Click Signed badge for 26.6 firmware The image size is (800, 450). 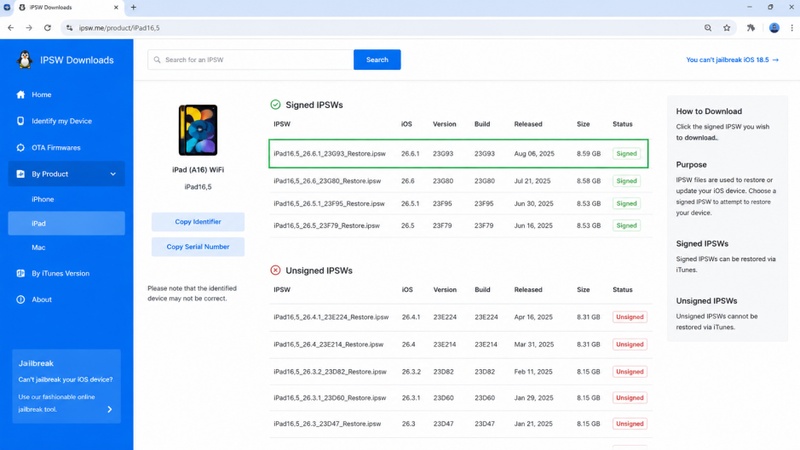pyautogui.click(x=627, y=181)
